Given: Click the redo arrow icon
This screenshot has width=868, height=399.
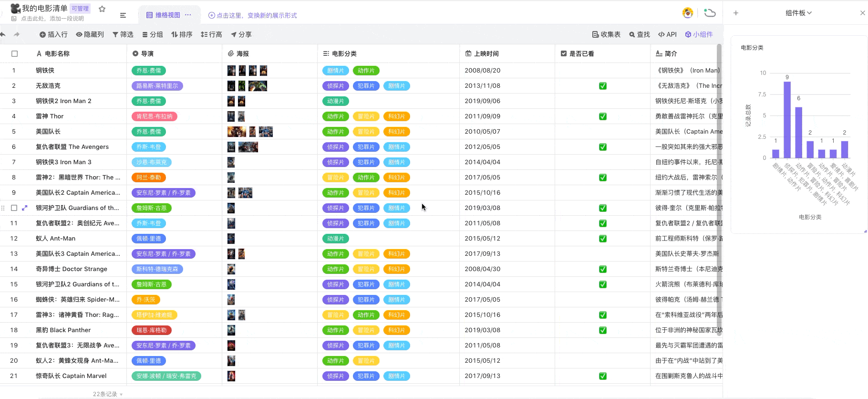Looking at the screenshot, I should pos(17,34).
